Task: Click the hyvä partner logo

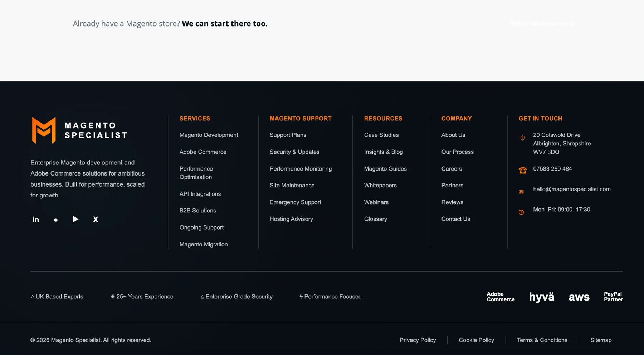Action: point(542,297)
